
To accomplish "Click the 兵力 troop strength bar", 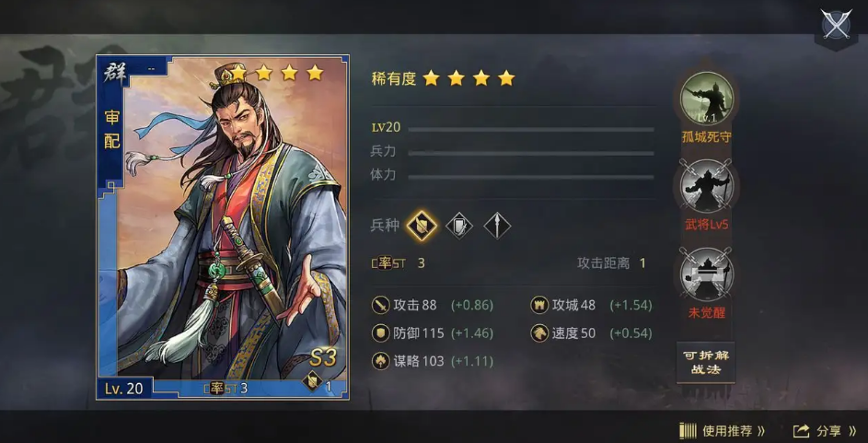I will pyautogui.click(x=531, y=154).
